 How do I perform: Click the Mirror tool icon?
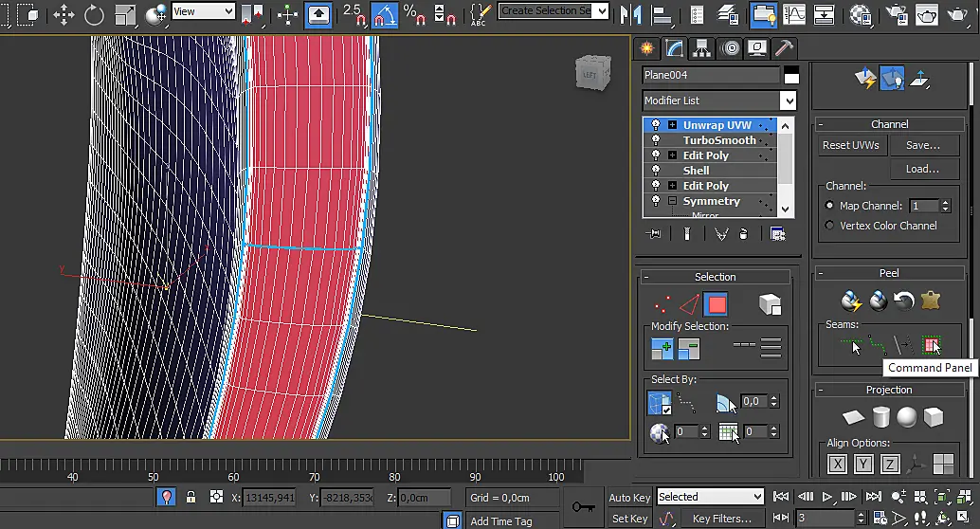tap(631, 14)
